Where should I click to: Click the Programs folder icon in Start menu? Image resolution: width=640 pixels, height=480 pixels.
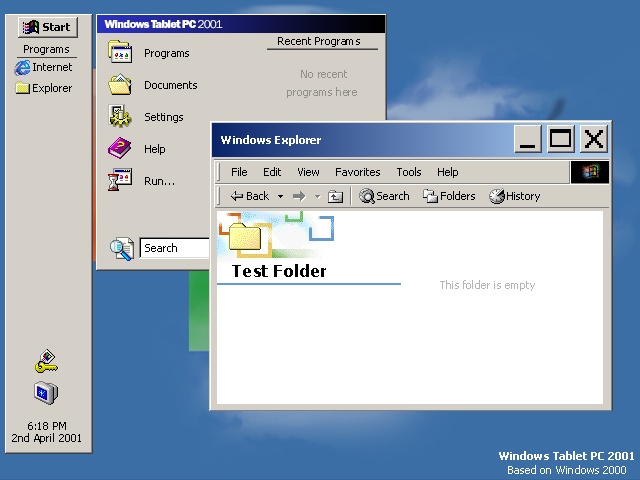(120, 52)
